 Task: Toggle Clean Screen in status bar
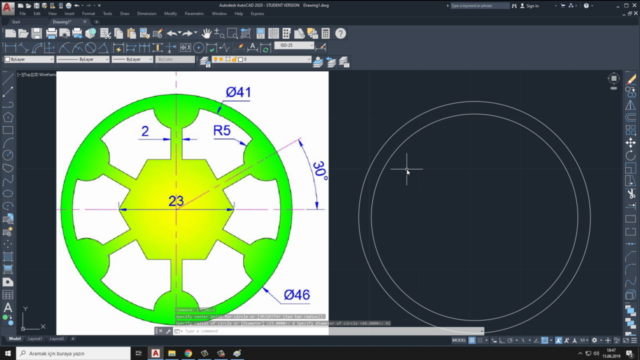626,340
